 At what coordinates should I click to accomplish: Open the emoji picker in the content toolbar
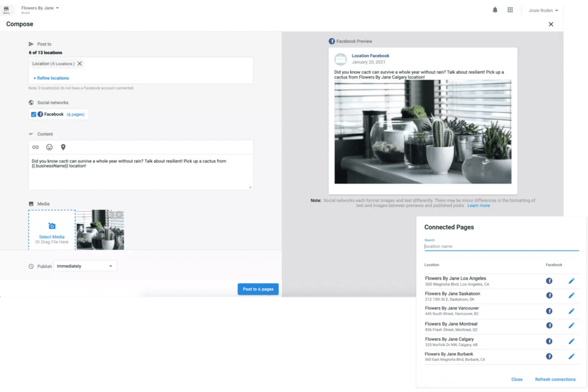[x=49, y=147]
